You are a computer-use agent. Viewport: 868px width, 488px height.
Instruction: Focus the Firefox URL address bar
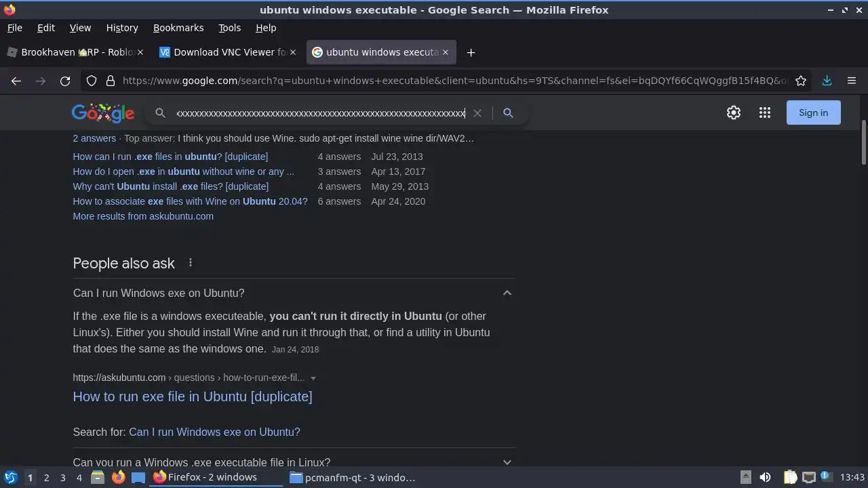coord(454,81)
